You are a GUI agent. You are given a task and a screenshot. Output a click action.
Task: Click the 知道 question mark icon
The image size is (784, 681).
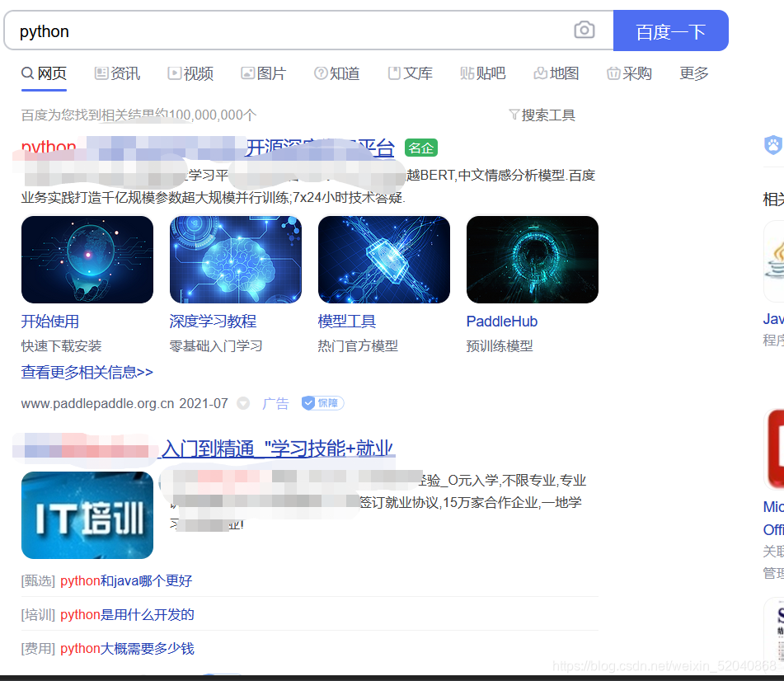click(321, 73)
